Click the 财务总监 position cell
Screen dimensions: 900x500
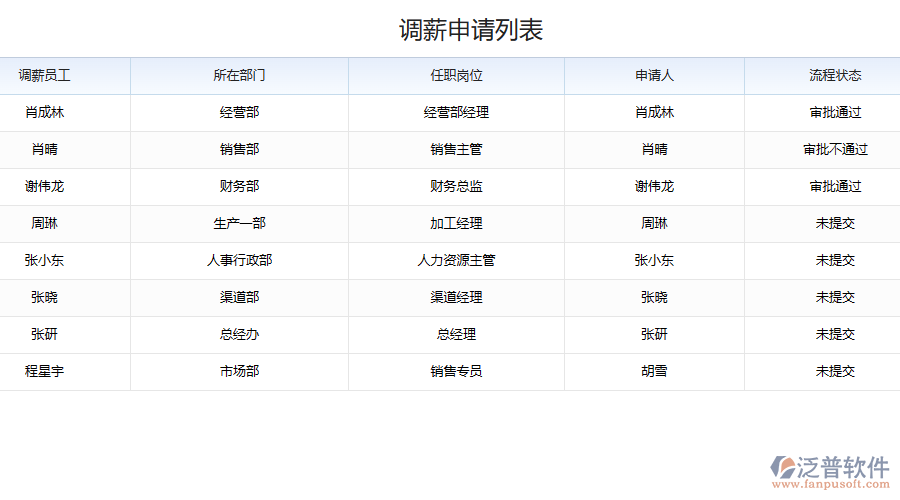(x=456, y=186)
